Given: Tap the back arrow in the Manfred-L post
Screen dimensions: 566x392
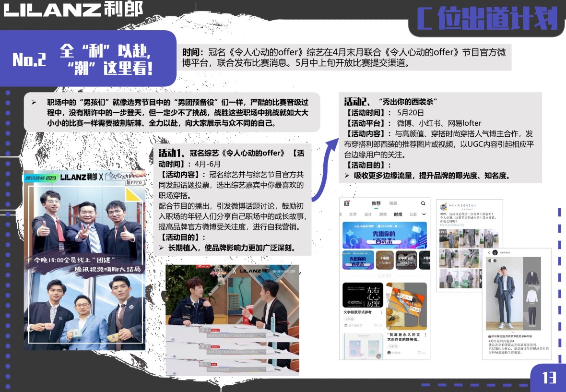Looking at the screenshot, I should [489, 253].
